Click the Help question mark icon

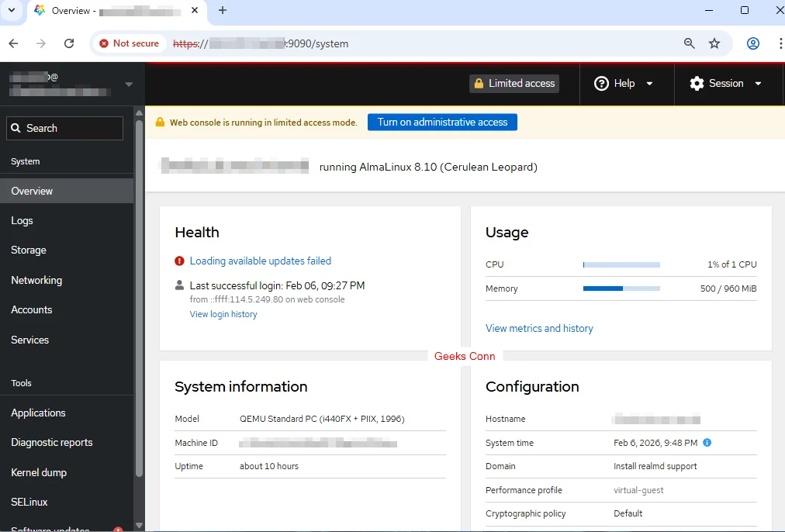[601, 84]
